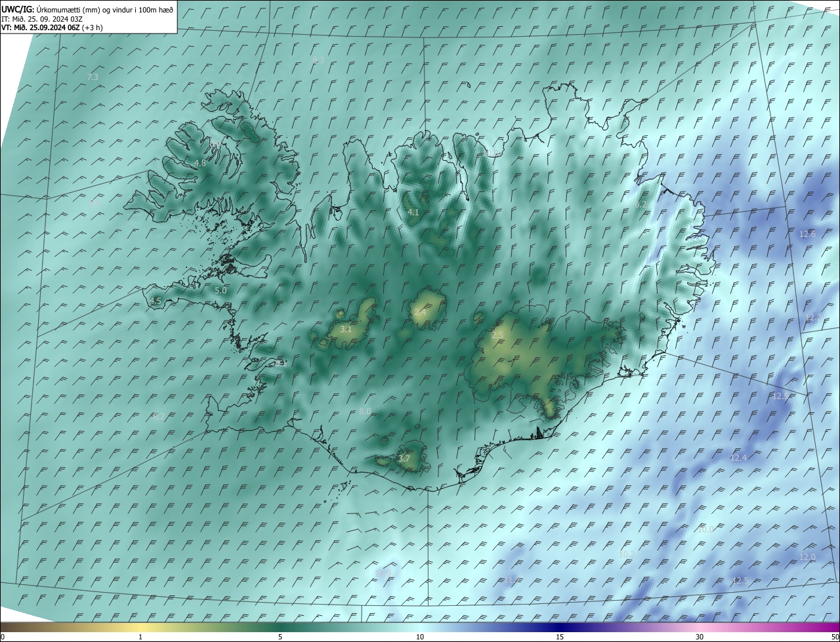Click the 12.4 value in the southeast sea
This screenshot has width=840, height=642.
pyautogui.click(x=738, y=458)
